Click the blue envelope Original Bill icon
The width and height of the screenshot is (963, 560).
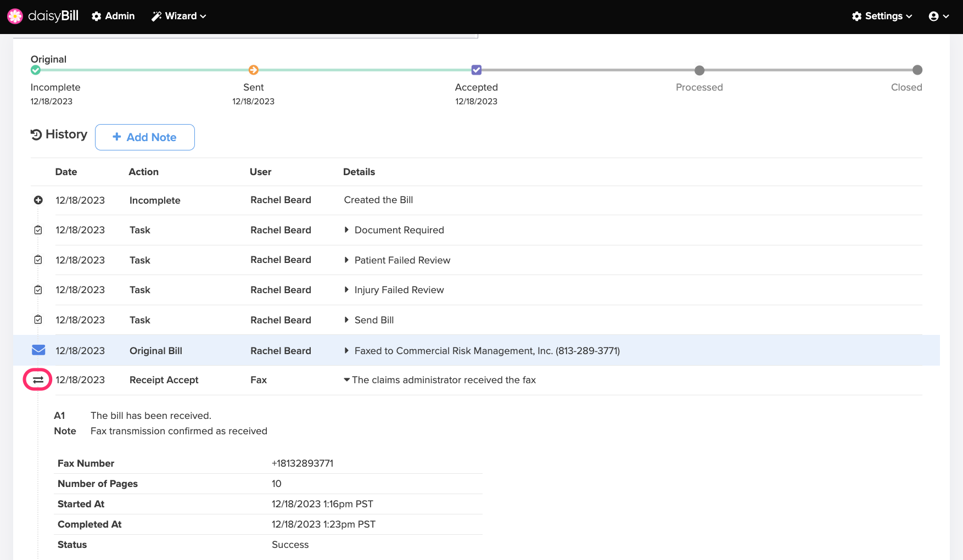click(x=38, y=350)
